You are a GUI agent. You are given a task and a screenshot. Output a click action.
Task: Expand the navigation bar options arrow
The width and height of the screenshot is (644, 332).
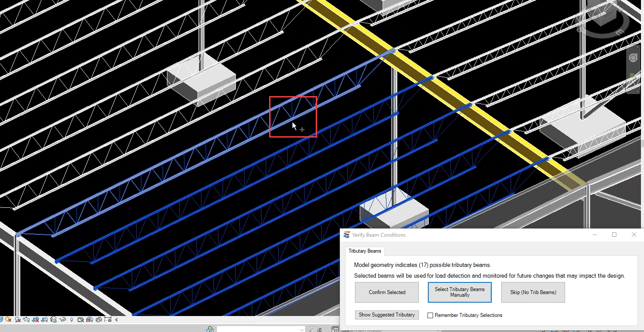[x=638, y=91]
